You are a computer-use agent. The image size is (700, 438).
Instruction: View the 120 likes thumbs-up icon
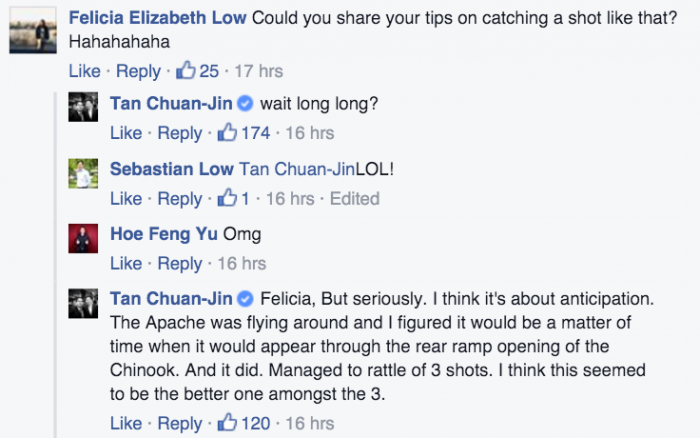228,423
